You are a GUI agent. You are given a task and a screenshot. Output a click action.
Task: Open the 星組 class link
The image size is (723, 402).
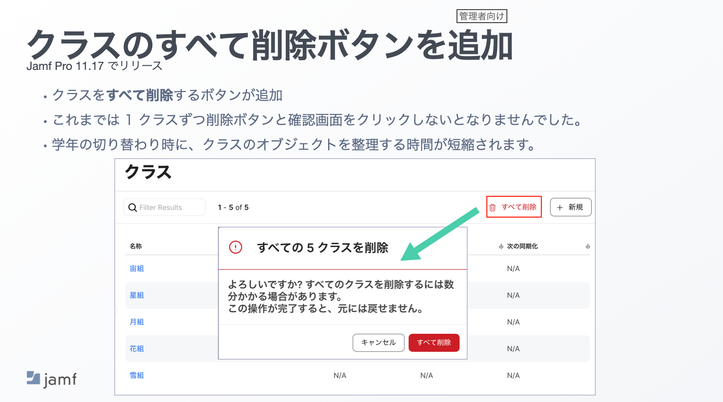pos(137,295)
